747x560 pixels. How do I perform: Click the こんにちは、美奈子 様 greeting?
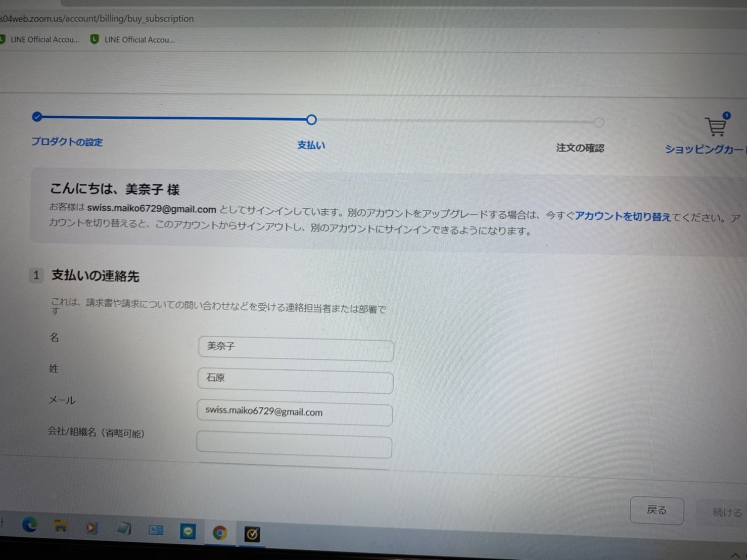pos(115,189)
